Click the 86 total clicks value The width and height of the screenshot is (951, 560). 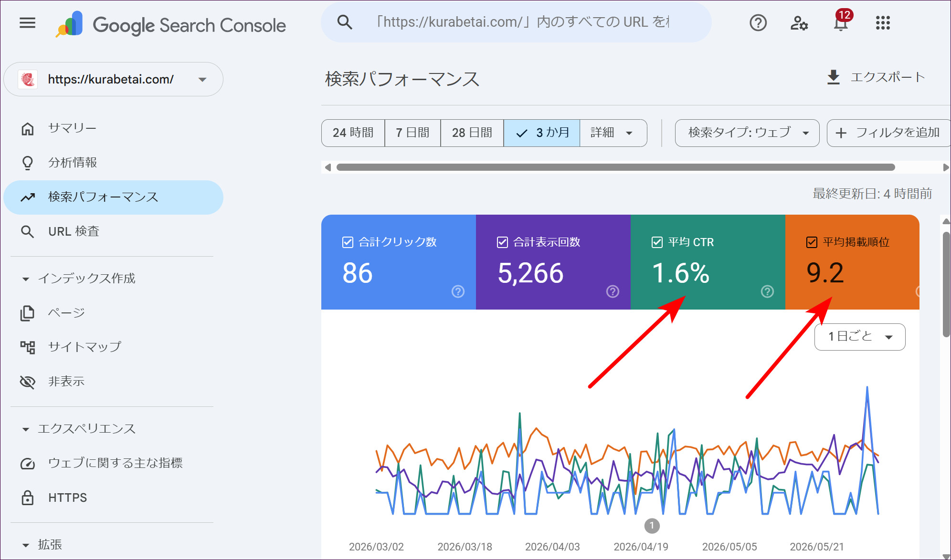[x=357, y=273]
